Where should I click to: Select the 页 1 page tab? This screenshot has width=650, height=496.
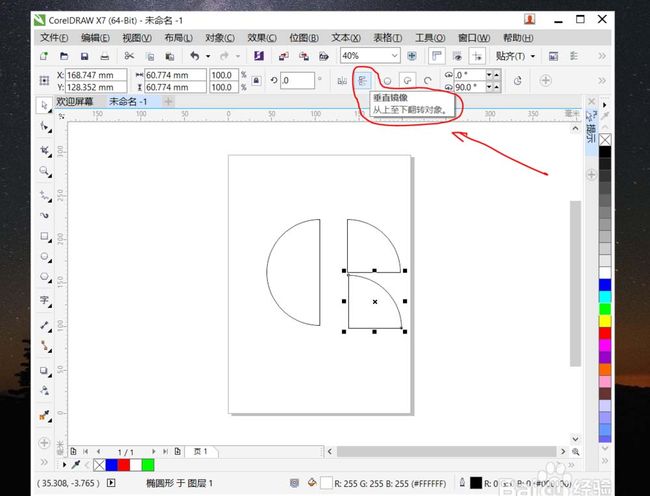[201, 452]
